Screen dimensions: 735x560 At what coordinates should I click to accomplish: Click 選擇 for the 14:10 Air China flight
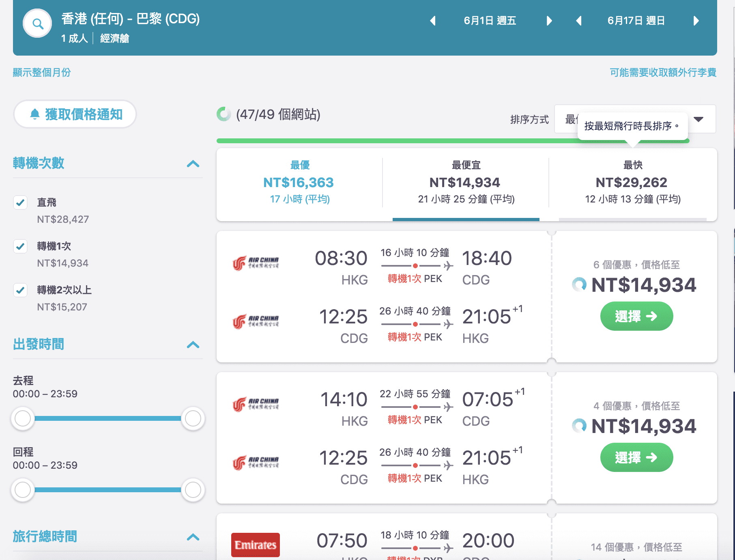[636, 457]
